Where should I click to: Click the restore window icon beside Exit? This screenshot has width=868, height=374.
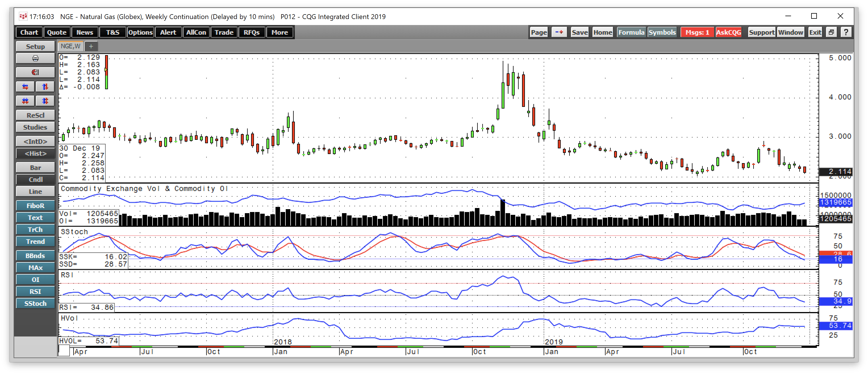pyautogui.click(x=831, y=32)
